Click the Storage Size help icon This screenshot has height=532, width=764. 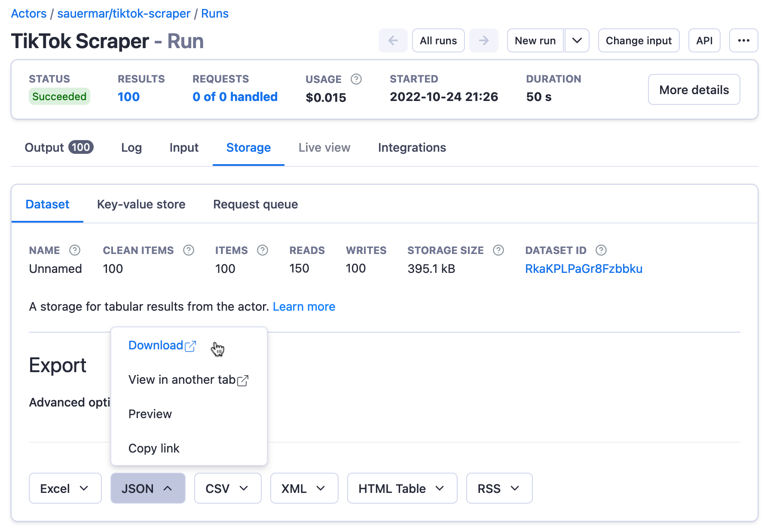[x=498, y=250]
